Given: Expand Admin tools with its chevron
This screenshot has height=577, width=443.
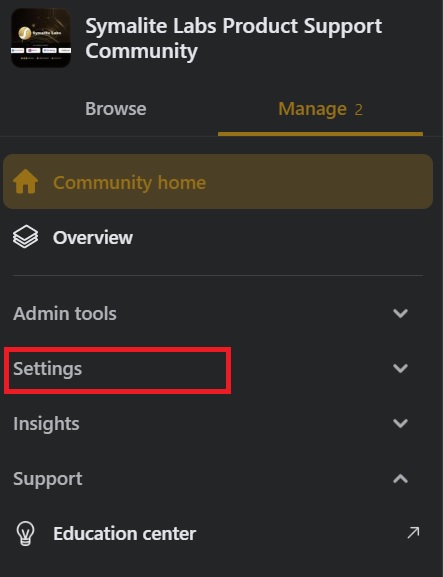Looking at the screenshot, I should click(400, 314).
